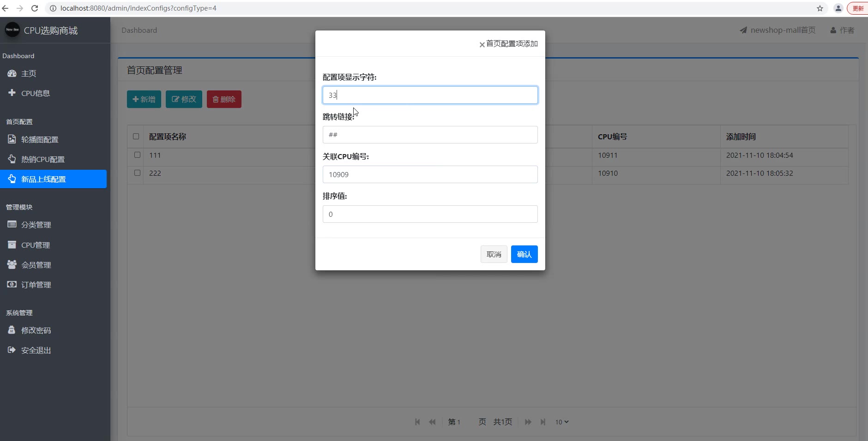Click the plus icon beside CPU信息
The image size is (868, 441).
pos(12,93)
